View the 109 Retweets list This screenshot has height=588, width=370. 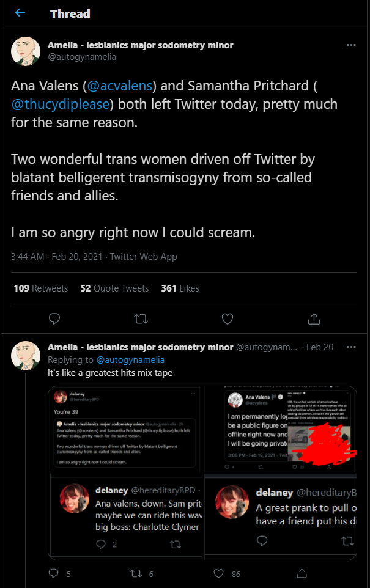40,288
